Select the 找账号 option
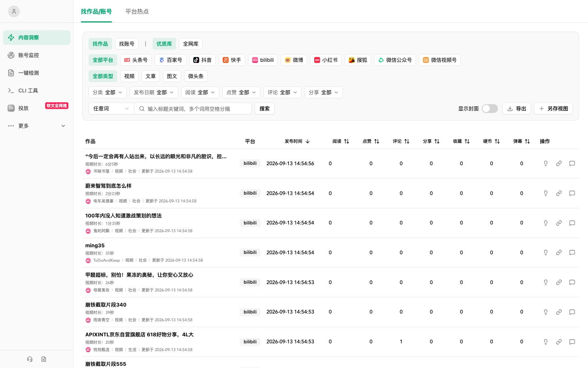The width and height of the screenshot is (588, 368). (127, 44)
